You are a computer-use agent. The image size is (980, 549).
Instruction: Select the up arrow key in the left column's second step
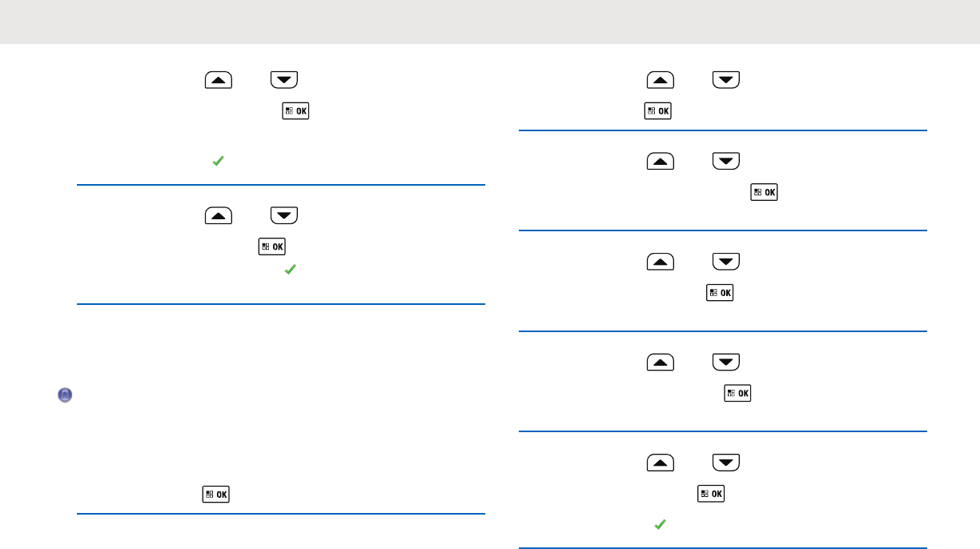[x=219, y=215]
